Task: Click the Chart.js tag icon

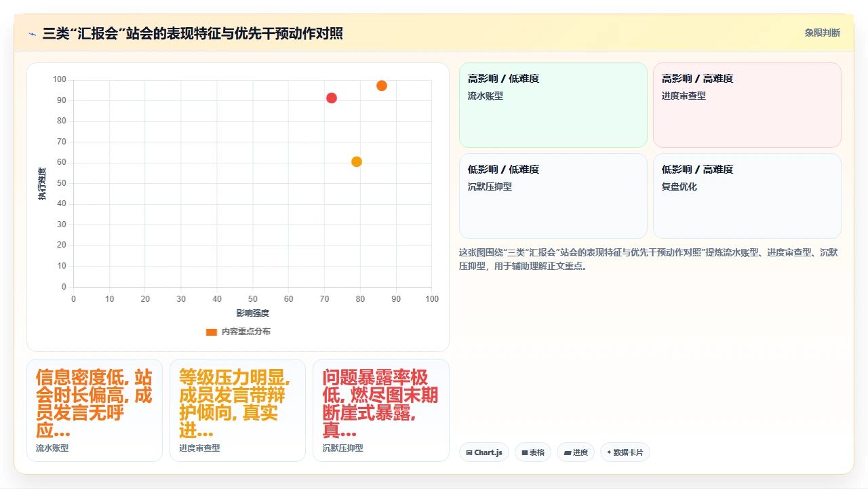Action: click(469, 452)
